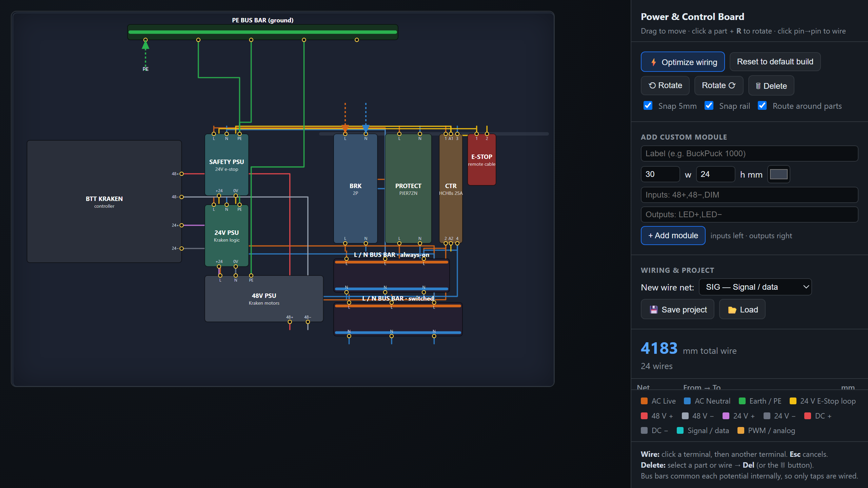Click the Kraken 48− terminal pin
The image size is (868, 488).
(181, 197)
